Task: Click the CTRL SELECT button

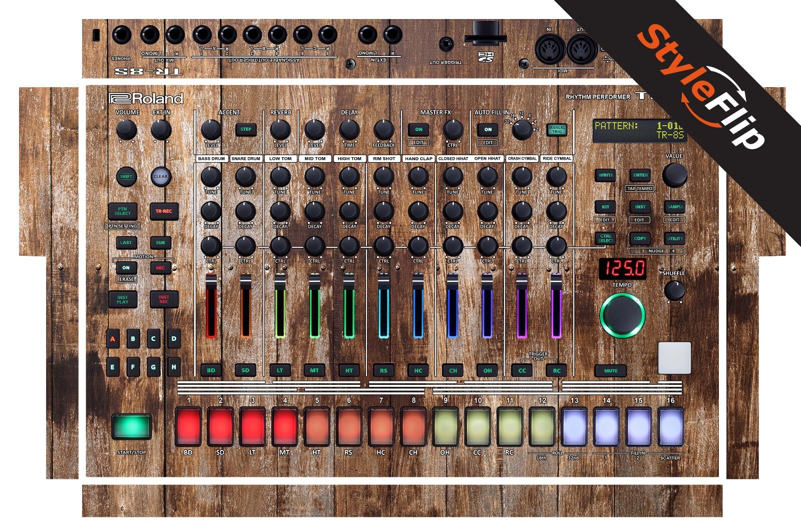Action: tap(606, 238)
